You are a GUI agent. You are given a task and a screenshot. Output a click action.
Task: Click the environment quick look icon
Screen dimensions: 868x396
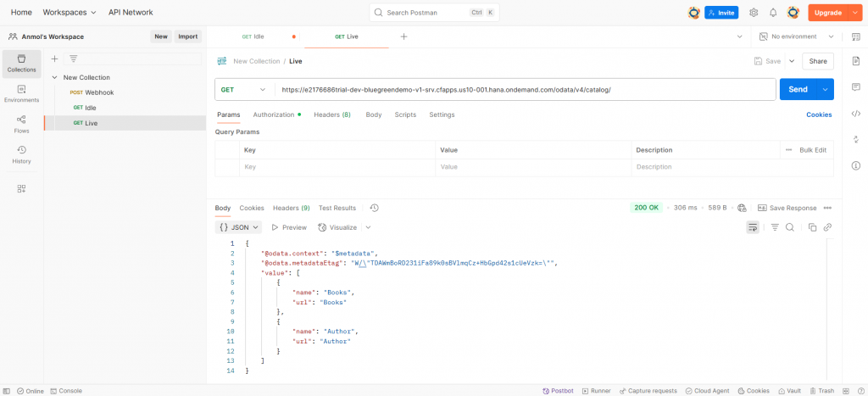coord(855,36)
